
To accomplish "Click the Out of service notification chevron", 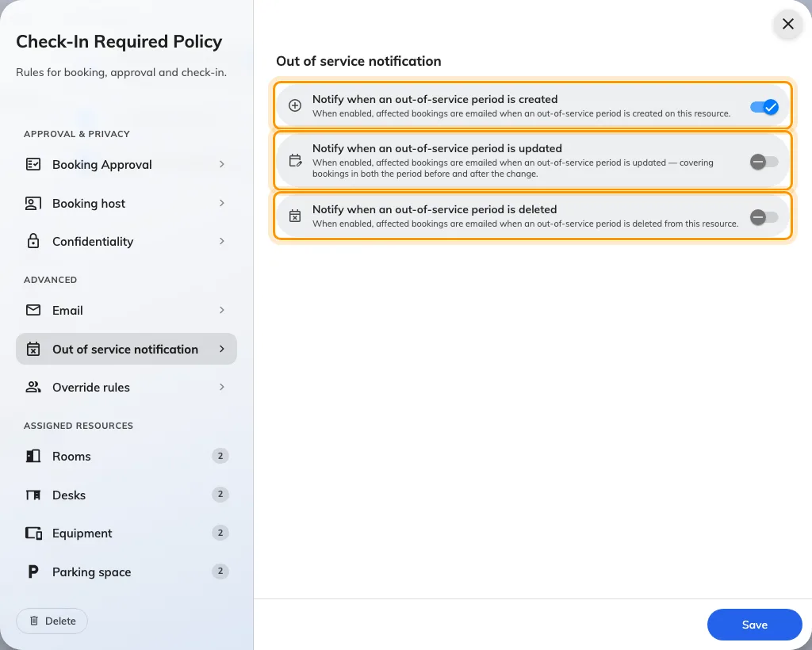I will 222,349.
